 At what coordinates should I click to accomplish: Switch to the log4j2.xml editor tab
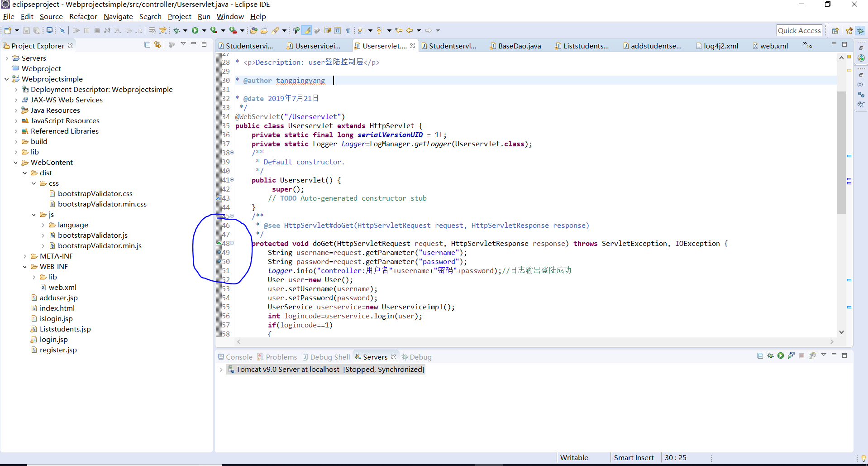717,46
